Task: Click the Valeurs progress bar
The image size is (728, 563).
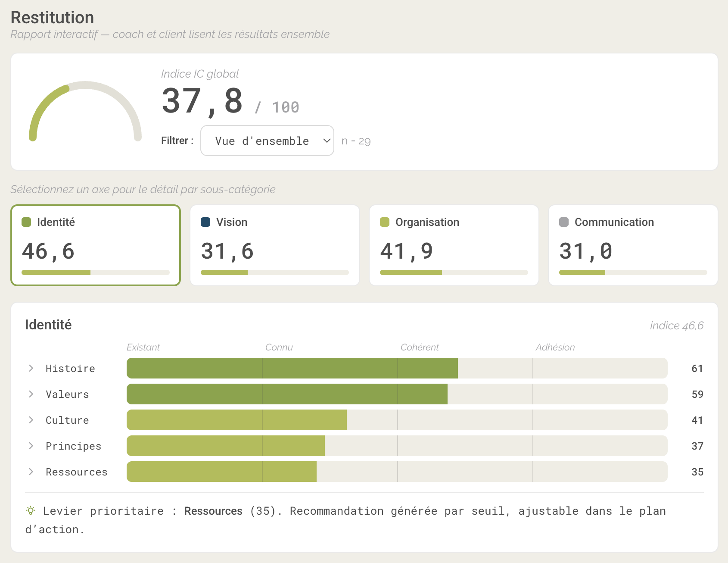Action: pos(397,394)
